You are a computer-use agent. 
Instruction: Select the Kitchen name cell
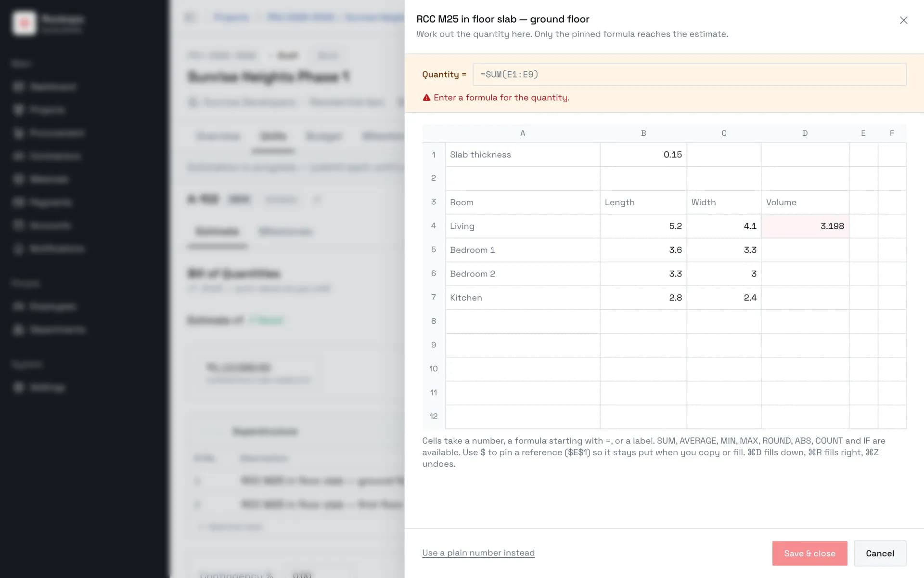(523, 298)
